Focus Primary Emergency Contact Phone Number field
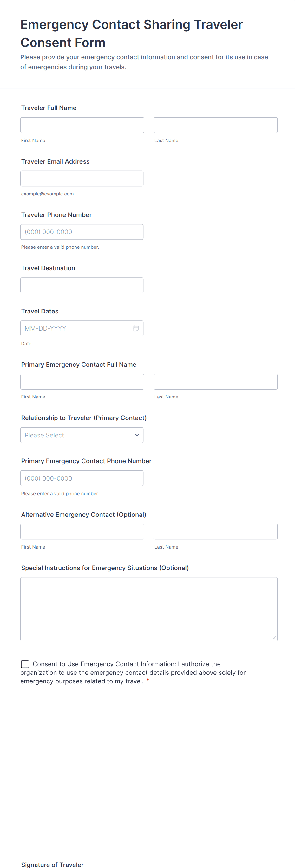 [x=82, y=478]
